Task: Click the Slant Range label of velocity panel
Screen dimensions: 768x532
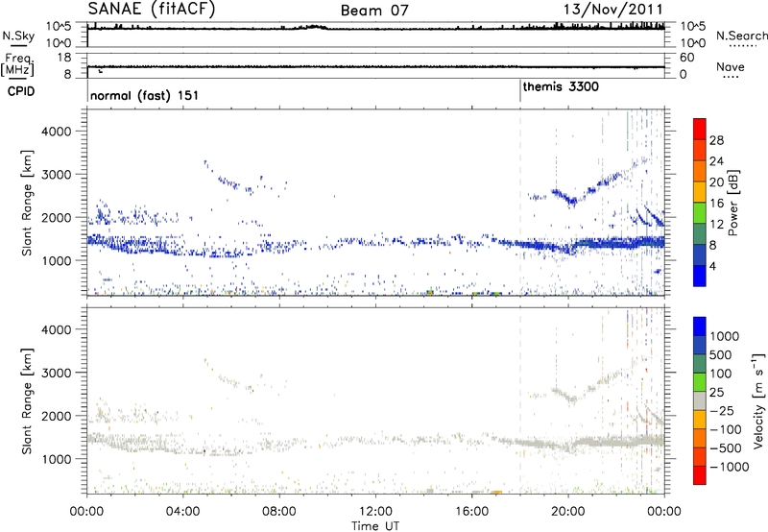Action: [27, 401]
